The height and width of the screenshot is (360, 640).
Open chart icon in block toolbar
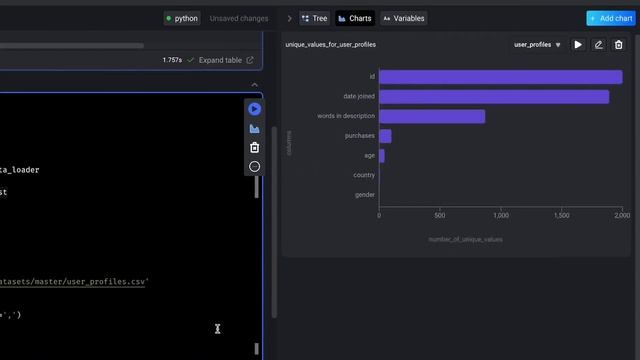coord(254,129)
